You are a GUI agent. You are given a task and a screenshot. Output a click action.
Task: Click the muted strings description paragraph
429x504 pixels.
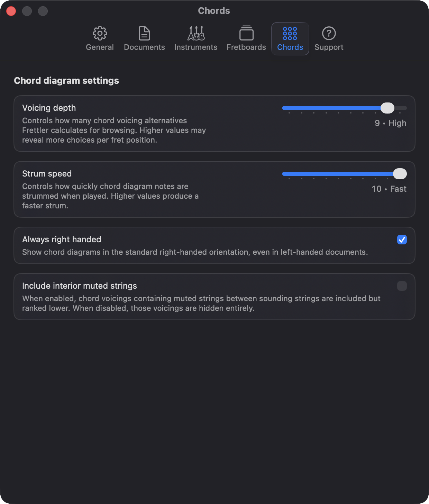pos(201,303)
